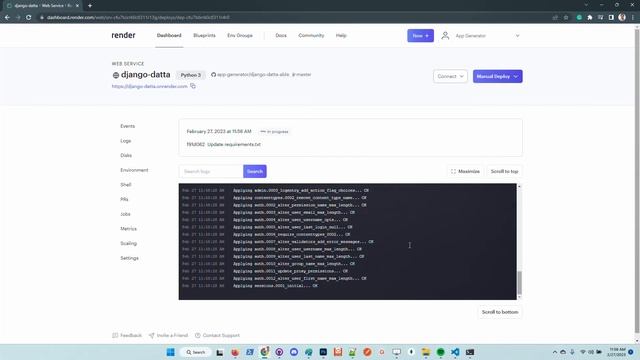640x360 pixels.
Task: Close the django-datta browser tab
Action: coord(77,6)
